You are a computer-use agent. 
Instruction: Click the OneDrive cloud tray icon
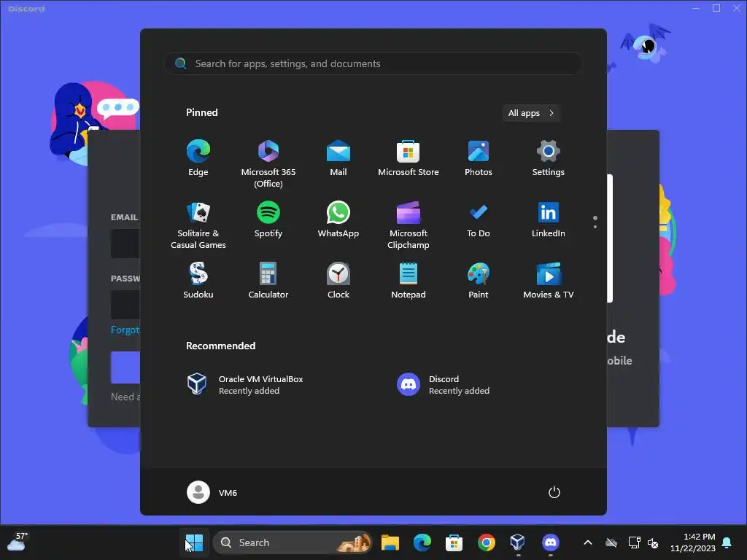[611, 542]
